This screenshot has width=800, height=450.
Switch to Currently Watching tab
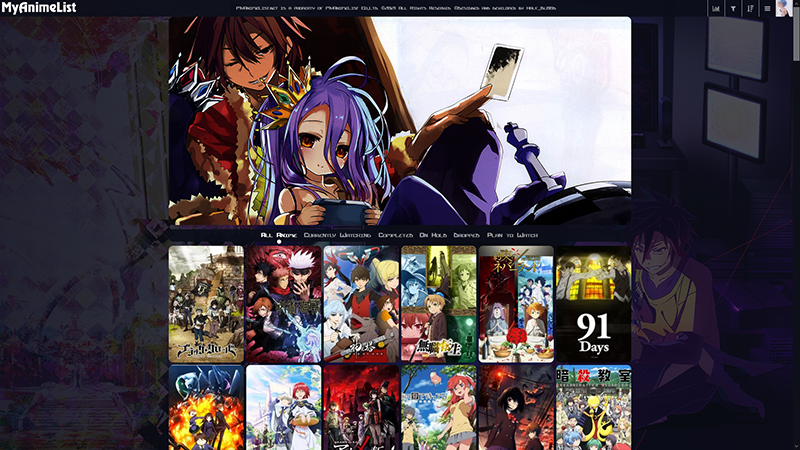337,235
